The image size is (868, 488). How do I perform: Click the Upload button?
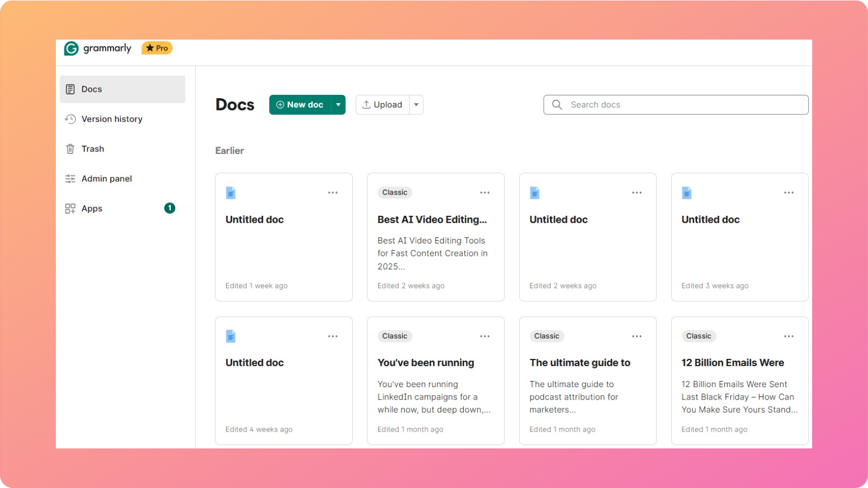[x=382, y=105]
